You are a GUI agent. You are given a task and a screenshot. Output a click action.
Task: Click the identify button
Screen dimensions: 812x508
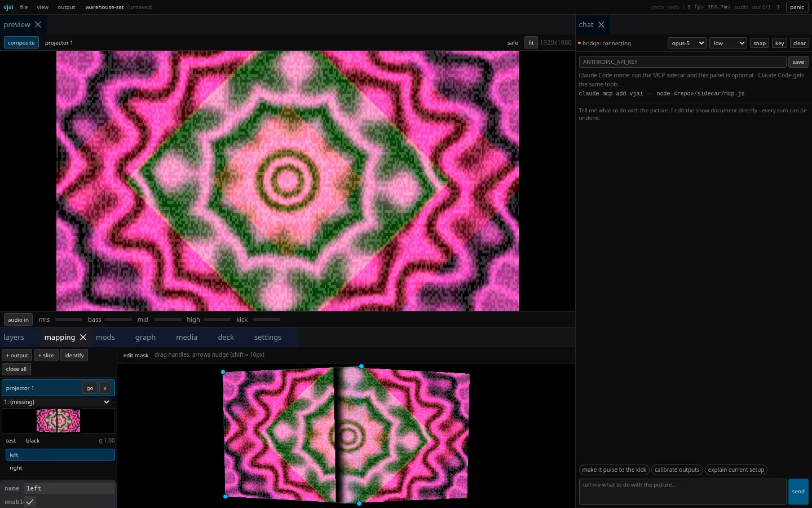coord(74,355)
